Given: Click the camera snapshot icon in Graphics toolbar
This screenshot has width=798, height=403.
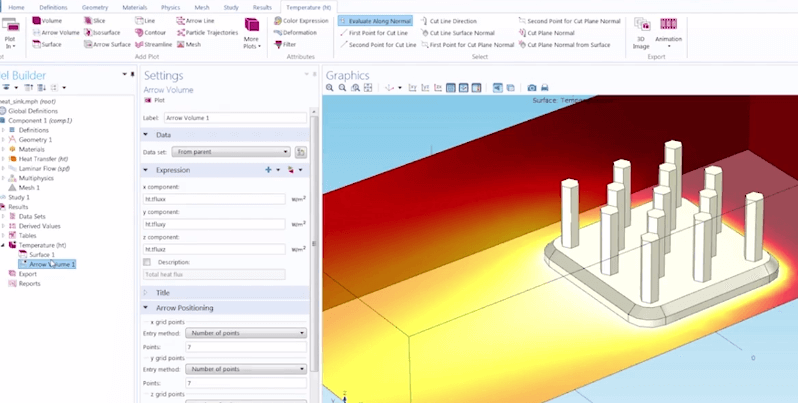Looking at the screenshot, I should tap(531, 88).
